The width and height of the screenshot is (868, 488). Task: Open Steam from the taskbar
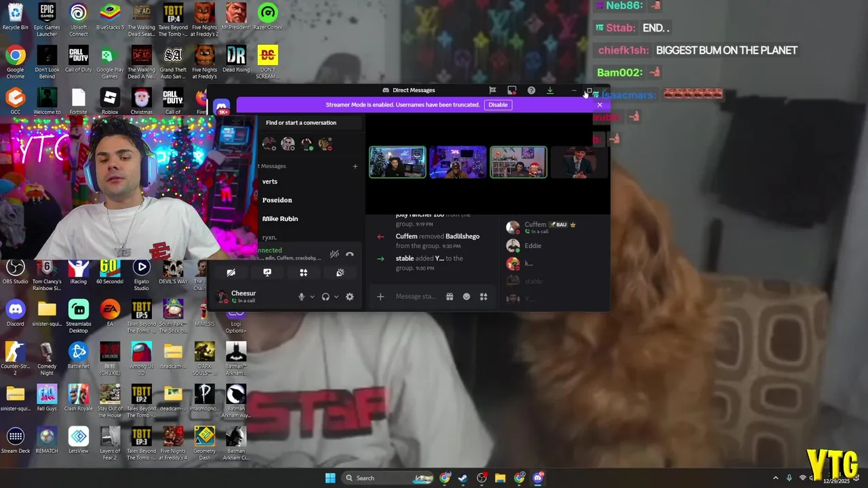(462, 478)
